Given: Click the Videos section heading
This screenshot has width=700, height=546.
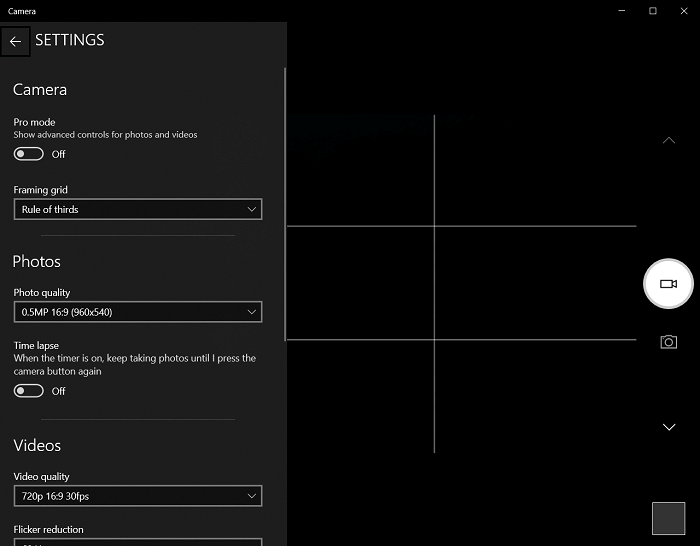Looking at the screenshot, I should coord(37,446).
